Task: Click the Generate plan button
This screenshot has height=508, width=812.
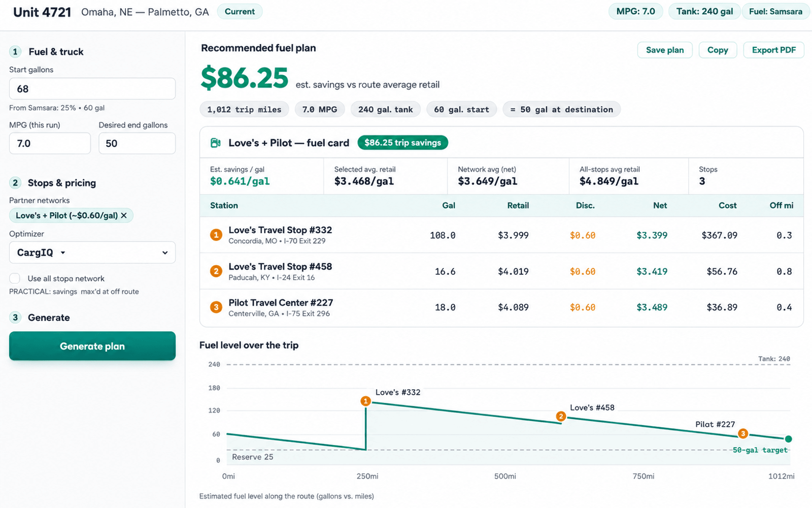Action: pyautogui.click(x=92, y=346)
